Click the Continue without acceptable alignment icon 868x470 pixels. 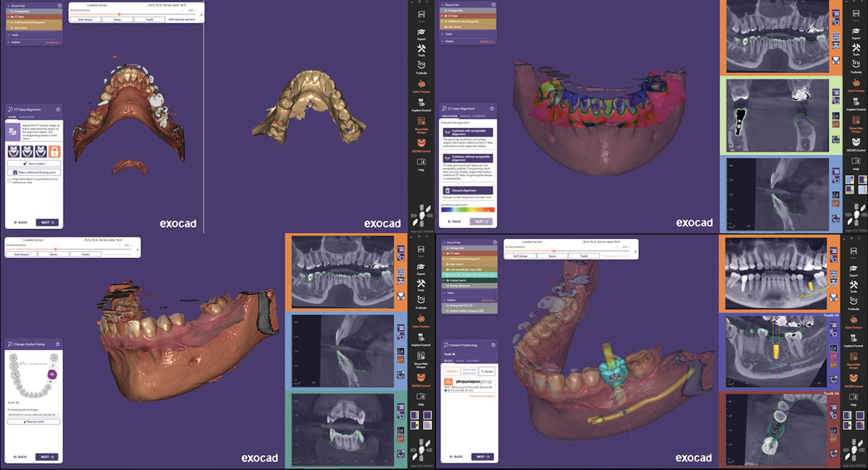(447, 159)
